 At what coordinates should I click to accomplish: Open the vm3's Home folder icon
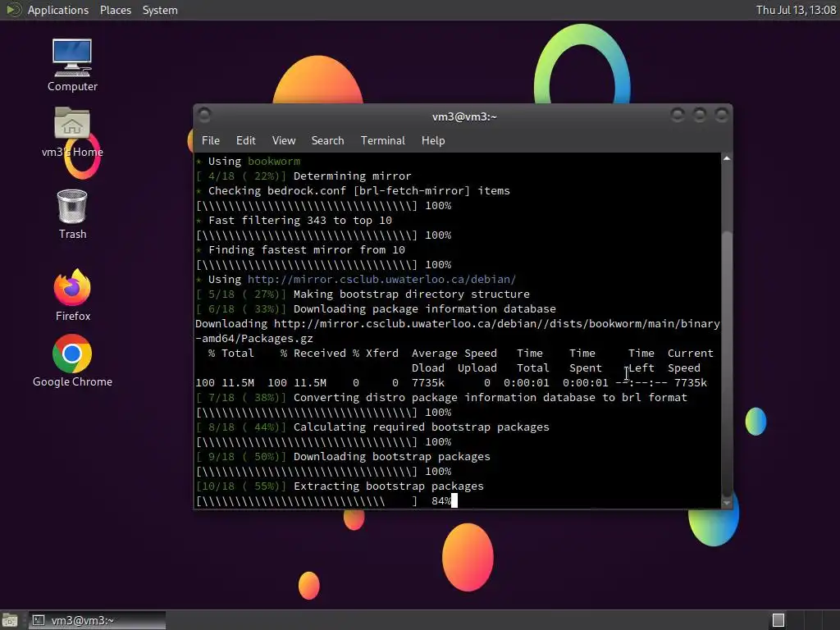pyautogui.click(x=72, y=132)
